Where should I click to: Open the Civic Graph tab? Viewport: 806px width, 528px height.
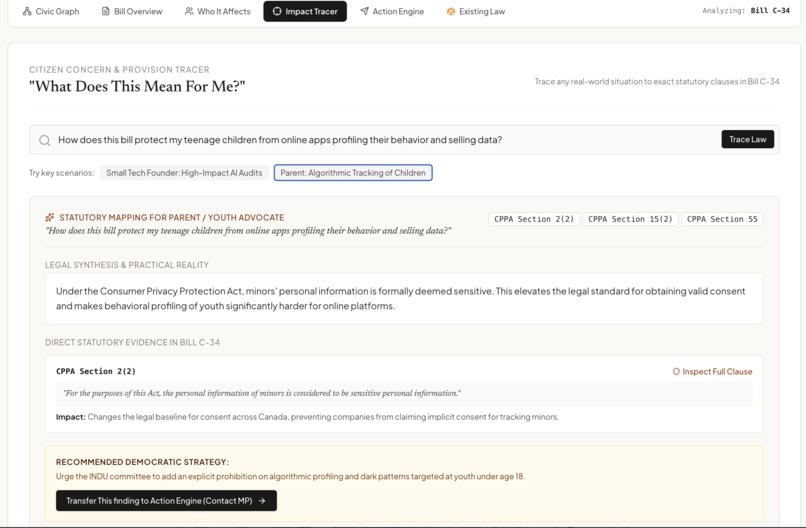pos(51,11)
